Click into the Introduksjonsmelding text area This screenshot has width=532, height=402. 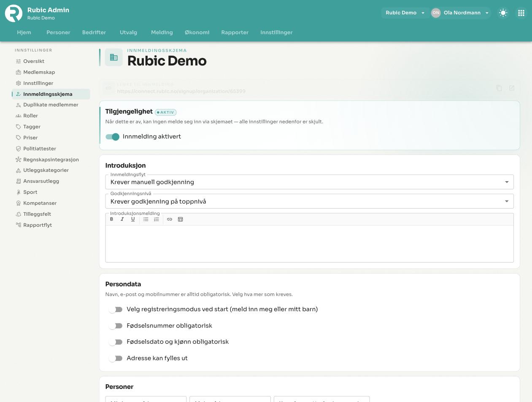pyautogui.click(x=309, y=244)
